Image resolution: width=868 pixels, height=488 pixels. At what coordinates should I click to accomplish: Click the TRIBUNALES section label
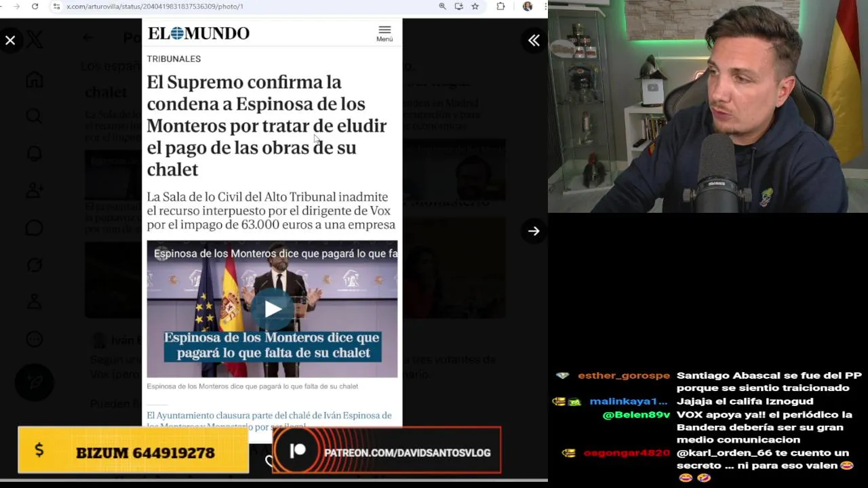(174, 59)
